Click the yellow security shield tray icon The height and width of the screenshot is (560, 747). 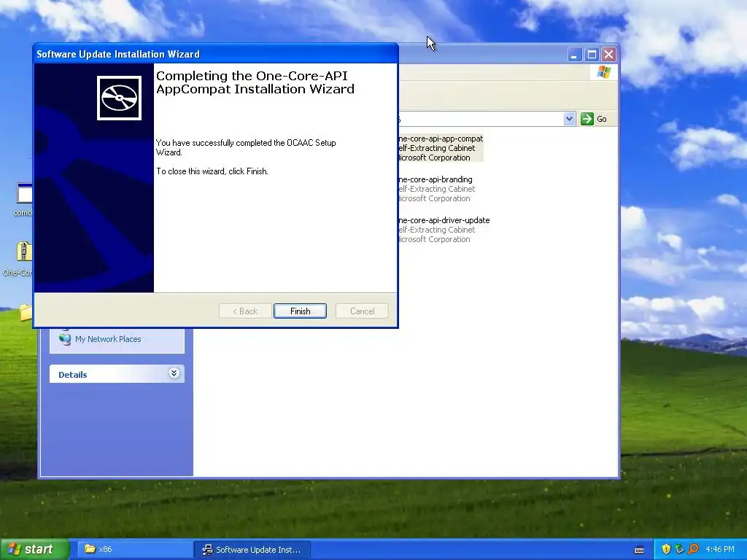point(666,549)
